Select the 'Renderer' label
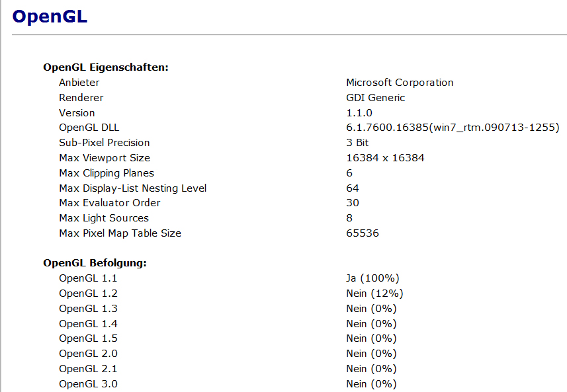Image resolution: width=567 pixels, height=392 pixels. coord(81,98)
